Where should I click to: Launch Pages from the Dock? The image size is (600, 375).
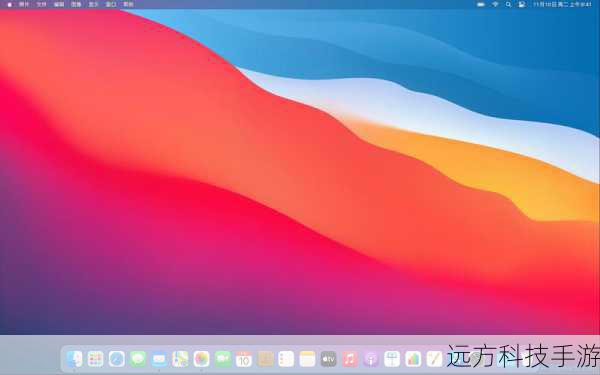pyautogui.click(x=434, y=359)
